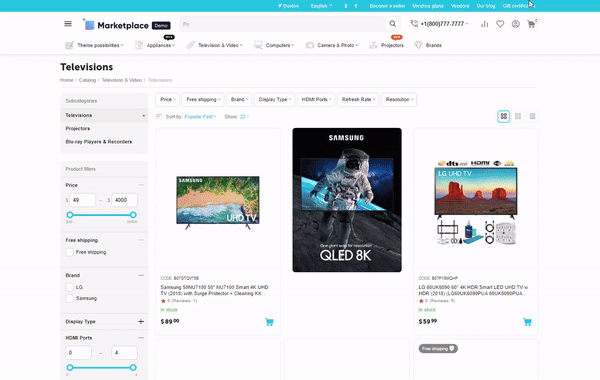
Task: Open the hamburger menu icon
Action: pyautogui.click(x=68, y=24)
